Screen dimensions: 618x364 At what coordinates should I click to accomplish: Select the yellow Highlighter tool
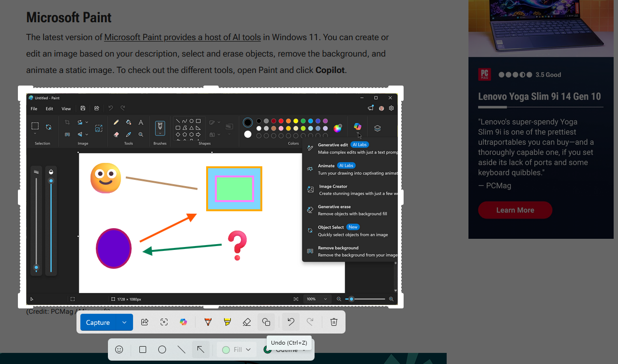coord(227,322)
